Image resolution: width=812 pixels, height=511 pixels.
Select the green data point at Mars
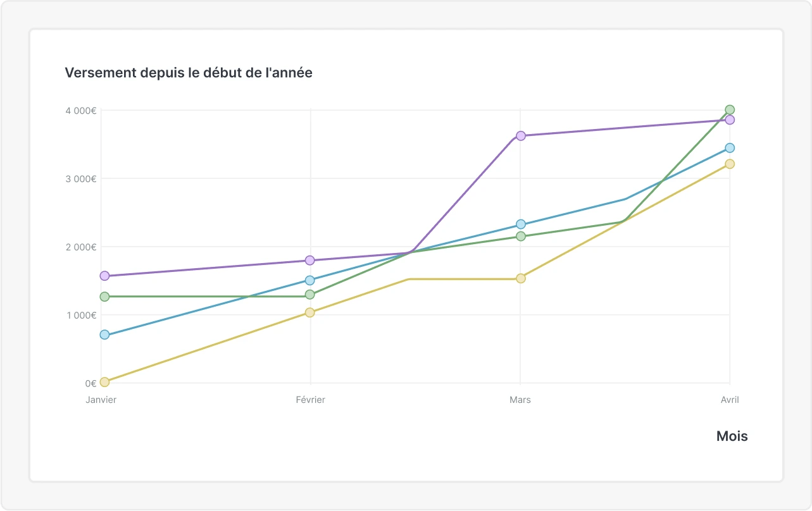tap(521, 237)
